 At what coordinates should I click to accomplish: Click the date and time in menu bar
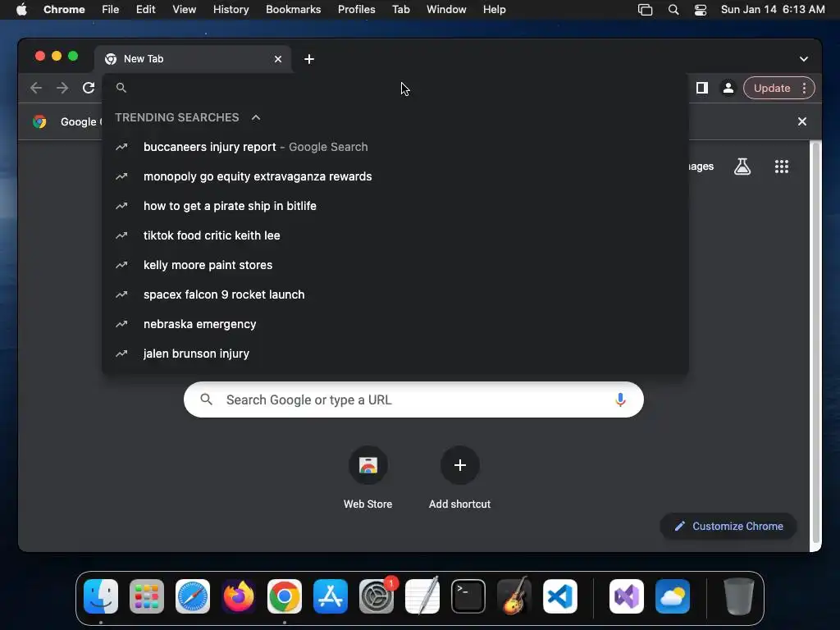[x=773, y=10]
